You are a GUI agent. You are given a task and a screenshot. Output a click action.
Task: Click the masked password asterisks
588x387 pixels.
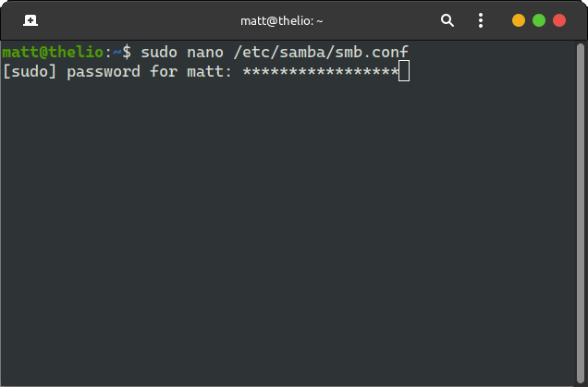pyautogui.click(x=321, y=71)
